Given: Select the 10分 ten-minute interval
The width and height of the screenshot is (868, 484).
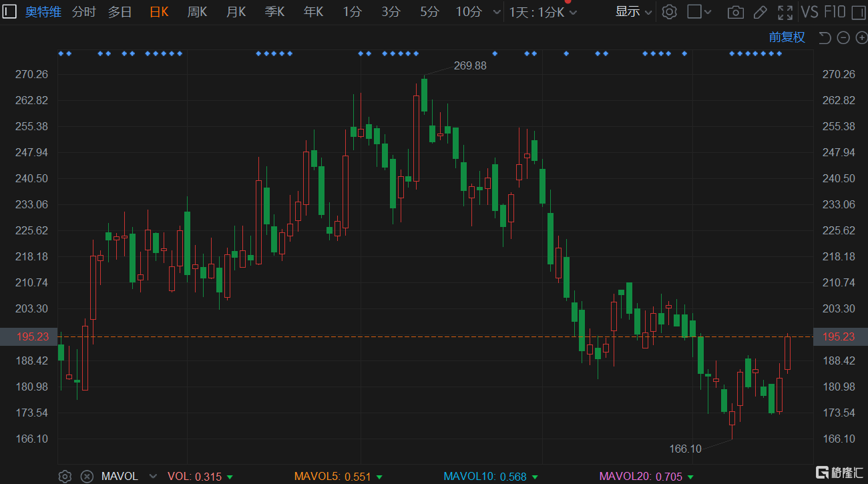Looking at the screenshot, I should [469, 11].
